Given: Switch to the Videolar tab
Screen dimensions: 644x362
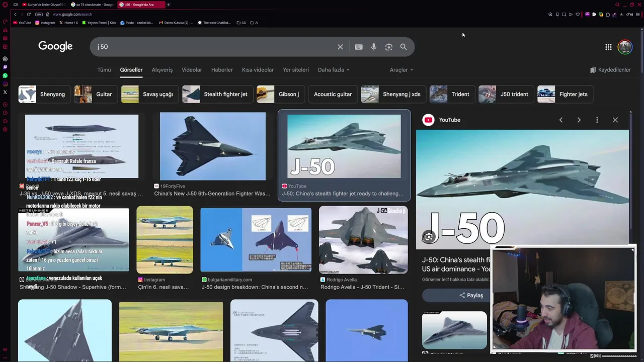Looking at the screenshot, I should [x=192, y=70].
